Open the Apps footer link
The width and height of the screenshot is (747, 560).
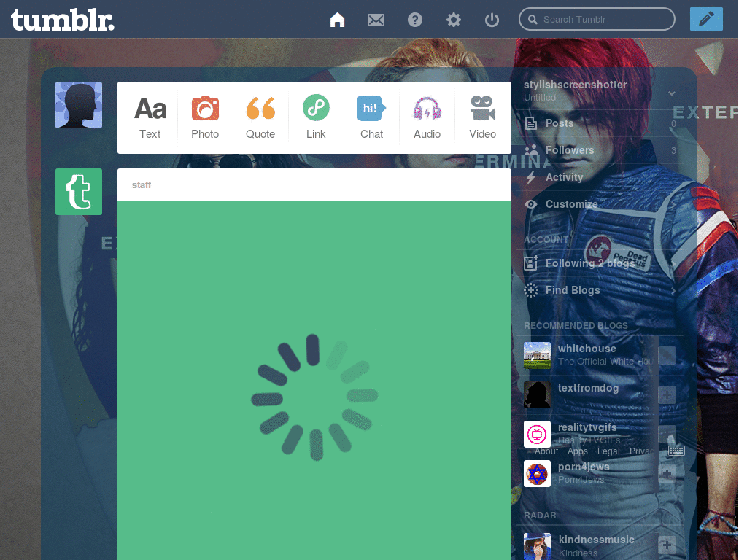pyautogui.click(x=578, y=451)
